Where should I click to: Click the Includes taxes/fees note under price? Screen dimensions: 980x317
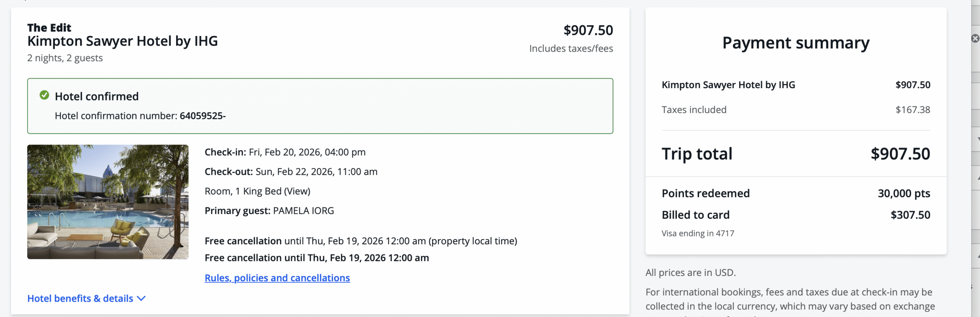(x=571, y=49)
